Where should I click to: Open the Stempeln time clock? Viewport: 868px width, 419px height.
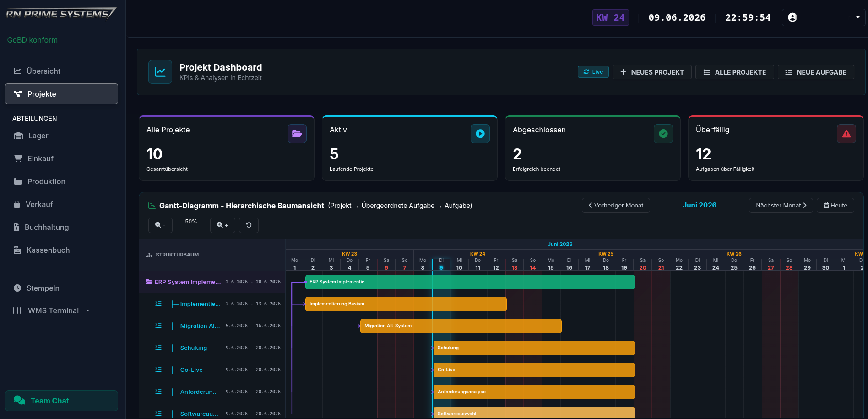click(x=61, y=288)
